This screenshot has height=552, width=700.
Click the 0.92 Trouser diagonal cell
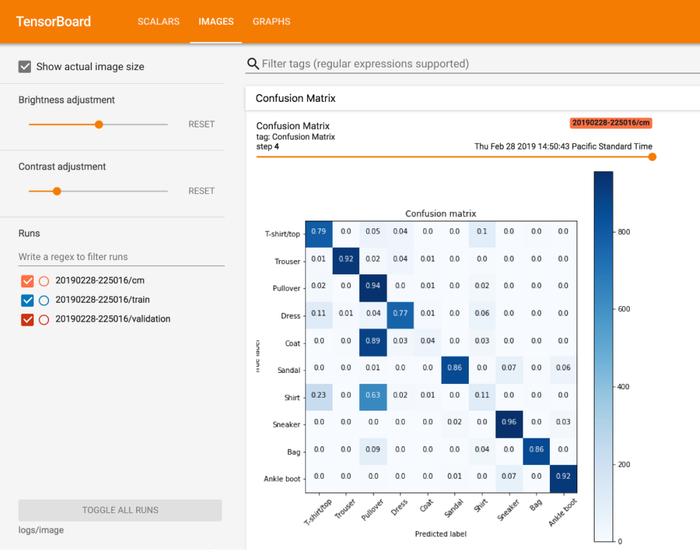pyautogui.click(x=346, y=261)
